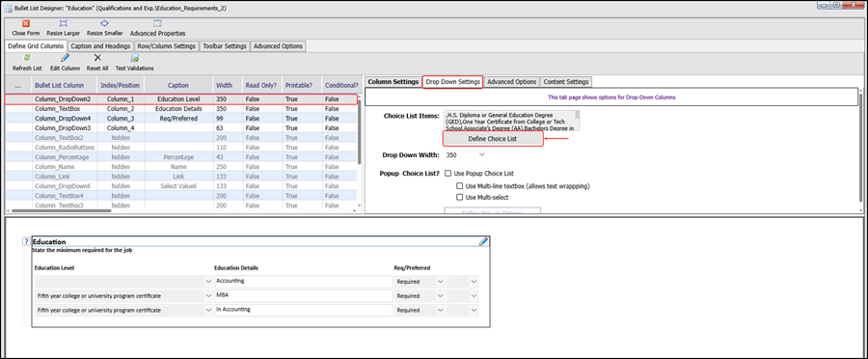Click the Req/Preferred caption cell
868x359 pixels.
pyautogui.click(x=178, y=119)
